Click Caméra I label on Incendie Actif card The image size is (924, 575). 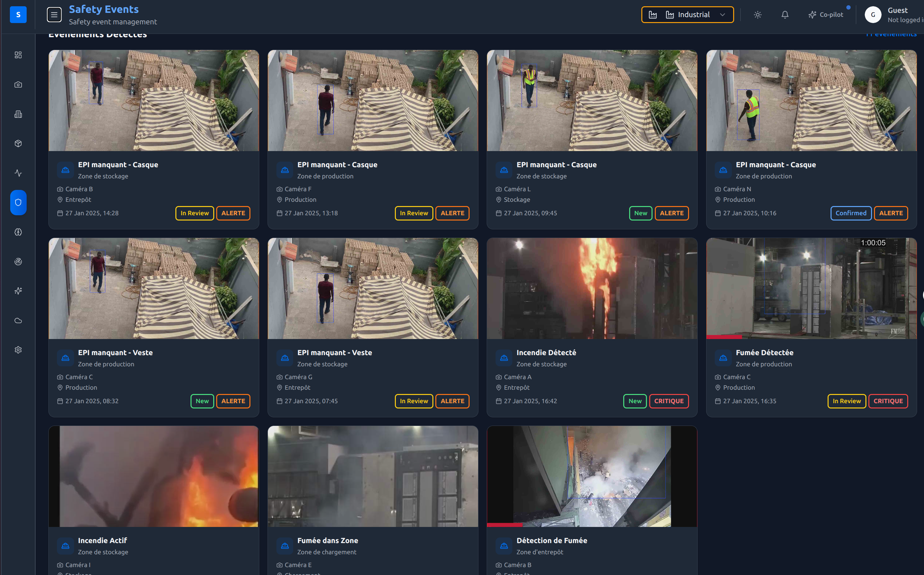pos(78,565)
